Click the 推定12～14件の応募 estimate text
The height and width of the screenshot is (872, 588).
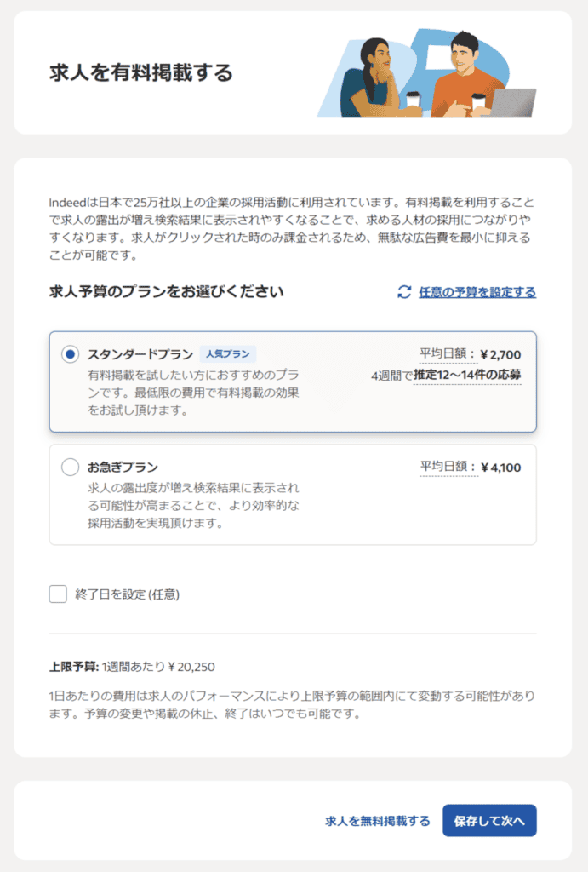click(467, 375)
